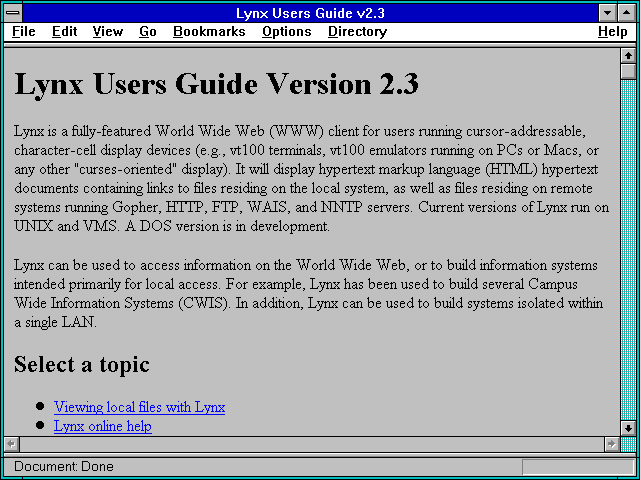The width and height of the screenshot is (640, 480).
Task: Open the File menu
Action: coord(24,32)
